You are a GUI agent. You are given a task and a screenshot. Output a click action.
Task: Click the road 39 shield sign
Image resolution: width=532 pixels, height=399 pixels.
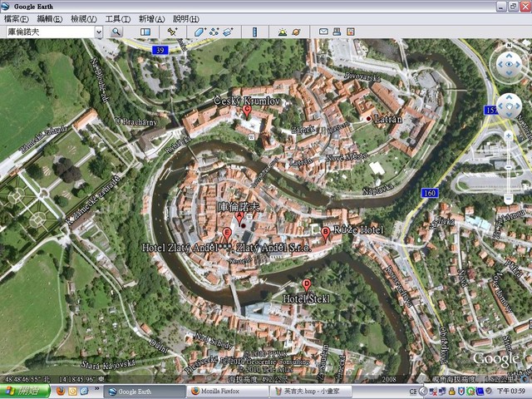[160, 50]
